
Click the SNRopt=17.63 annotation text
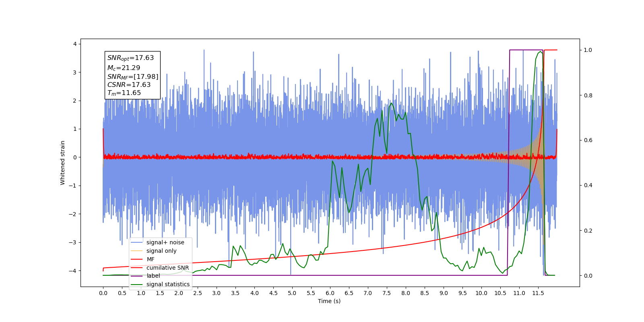pyautogui.click(x=130, y=58)
